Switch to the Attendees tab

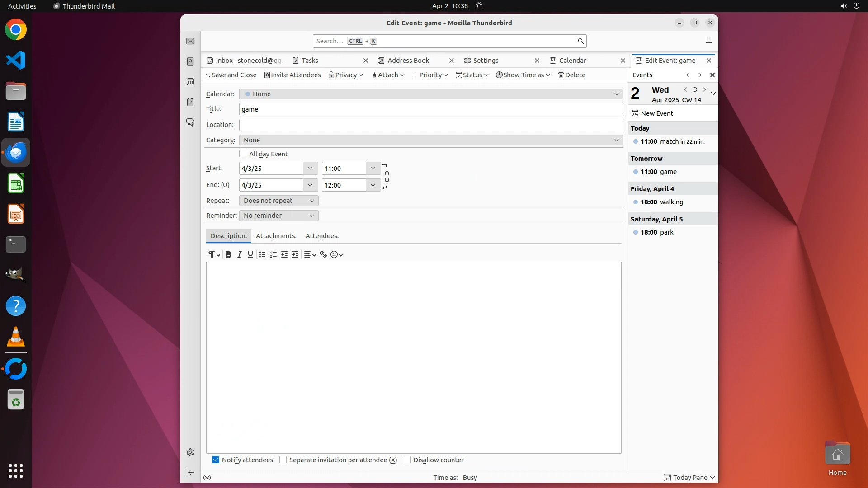(x=322, y=236)
